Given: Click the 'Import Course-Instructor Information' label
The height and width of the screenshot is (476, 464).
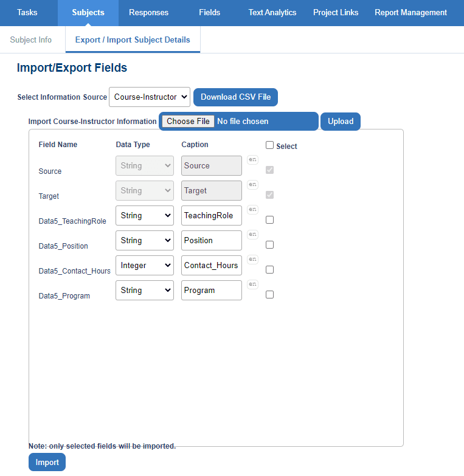Looking at the screenshot, I should click(x=92, y=122).
